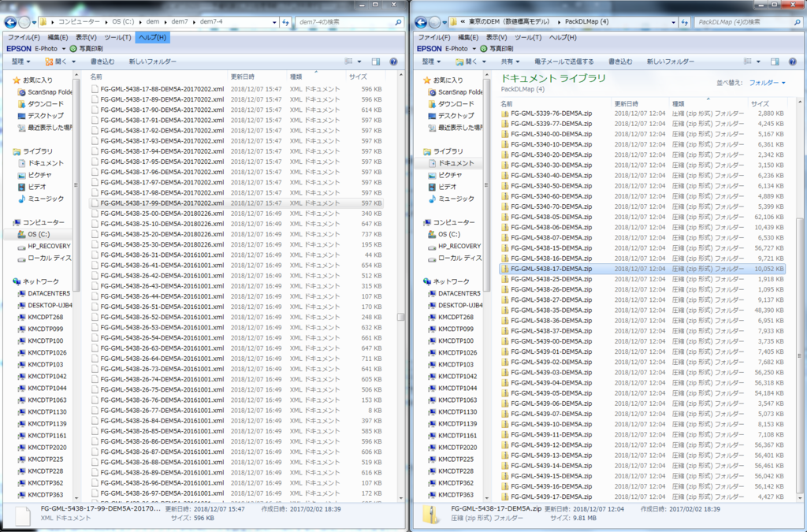Click 電子メールで送信する in right window
This screenshot has height=532, width=807.
pos(564,61)
